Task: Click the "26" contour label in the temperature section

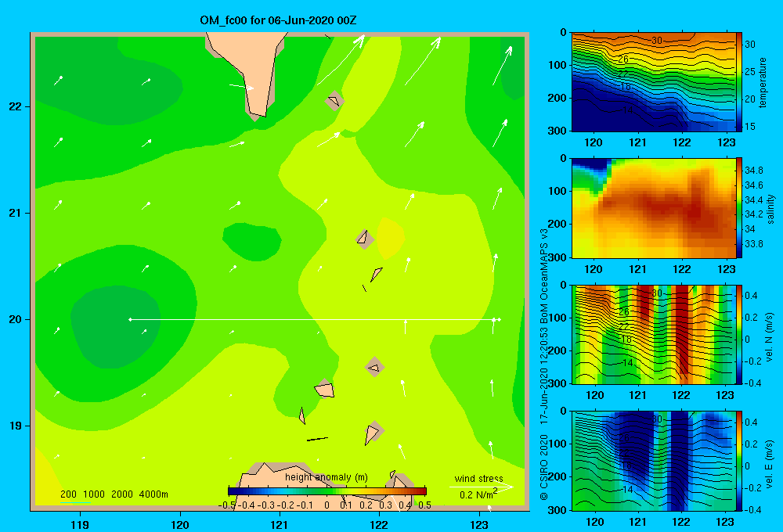Action: tap(622, 59)
